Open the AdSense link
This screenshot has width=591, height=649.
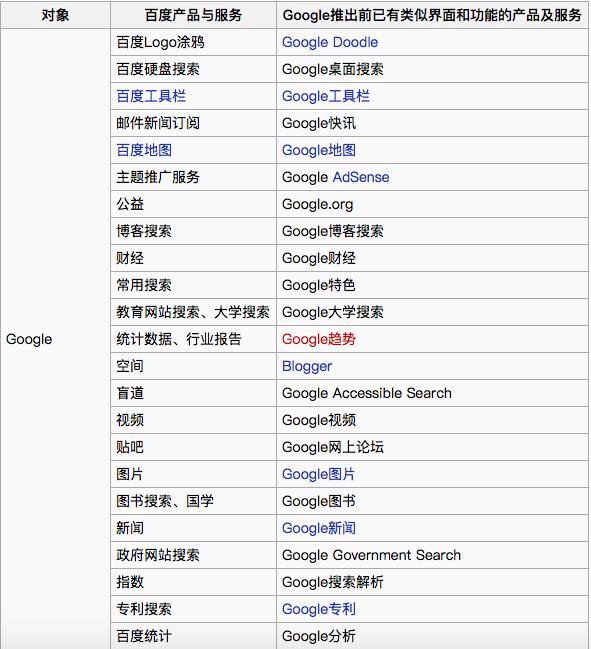[361, 177]
